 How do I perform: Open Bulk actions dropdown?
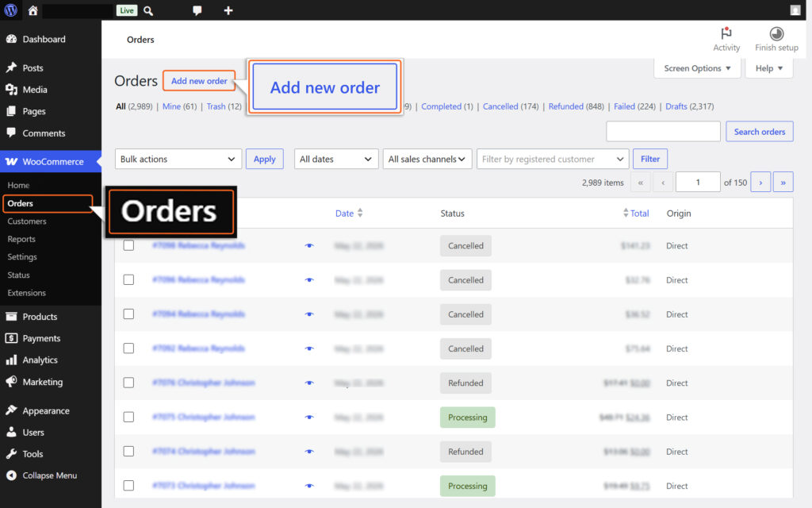[x=178, y=159]
